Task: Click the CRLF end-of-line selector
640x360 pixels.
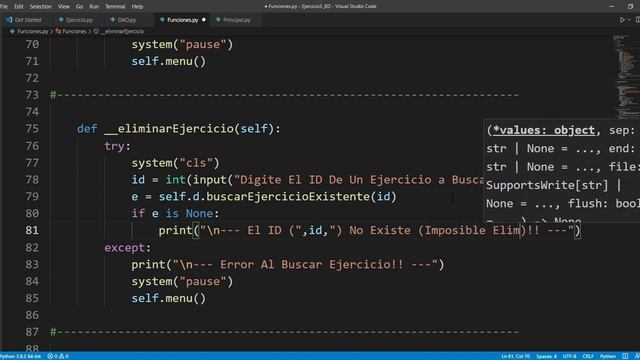Action: [588, 356]
